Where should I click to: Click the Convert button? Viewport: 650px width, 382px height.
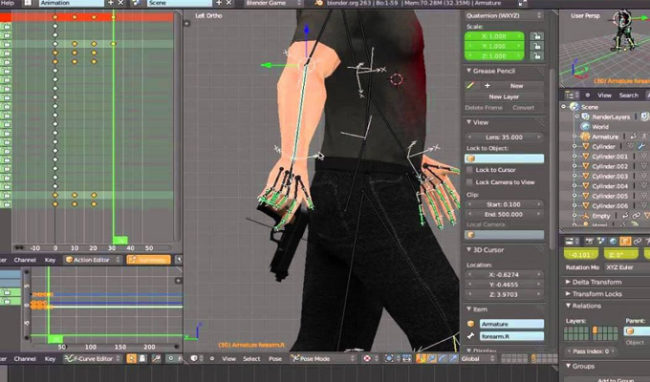[x=523, y=108]
